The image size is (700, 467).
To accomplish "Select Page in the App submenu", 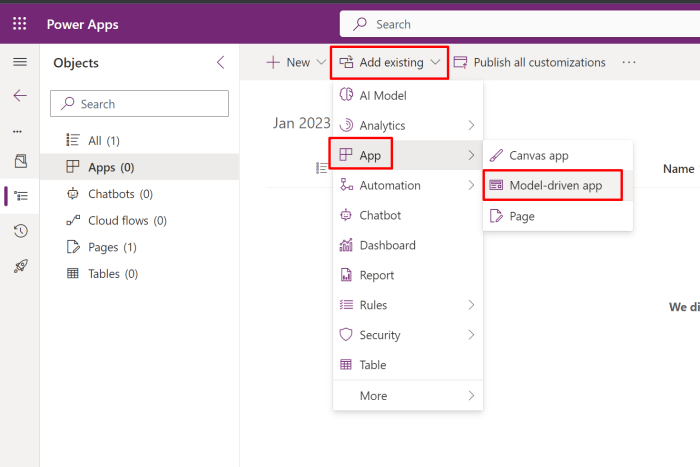I will pos(558,216).
